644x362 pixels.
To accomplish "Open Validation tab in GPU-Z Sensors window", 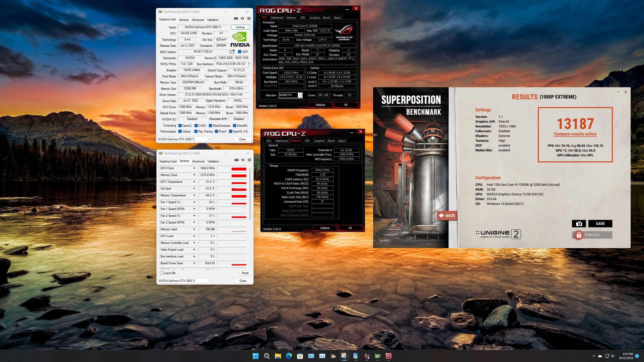I will (x=213, y=161).
